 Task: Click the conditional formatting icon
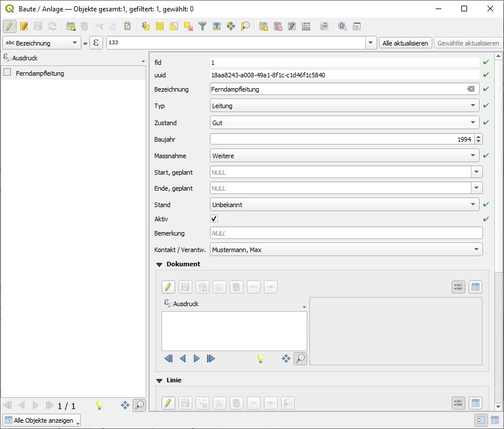point(324,26)
